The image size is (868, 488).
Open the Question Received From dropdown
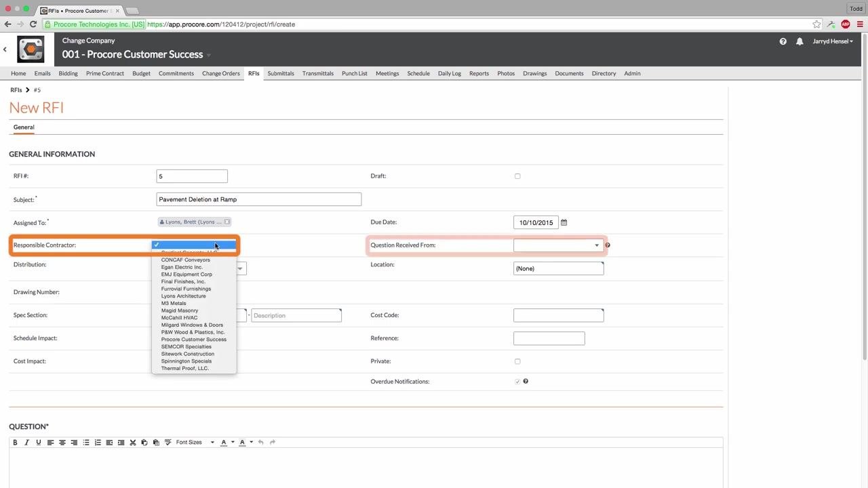pyautogui.click(x=558, y=245)
